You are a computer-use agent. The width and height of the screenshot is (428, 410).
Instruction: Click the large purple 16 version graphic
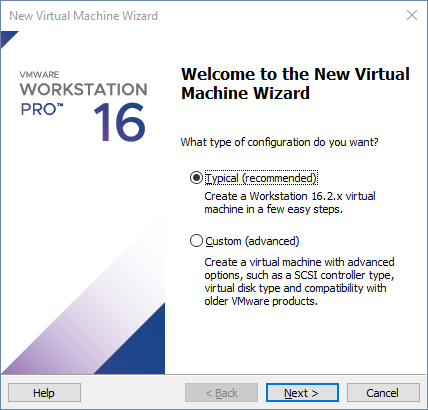point(120,122)
